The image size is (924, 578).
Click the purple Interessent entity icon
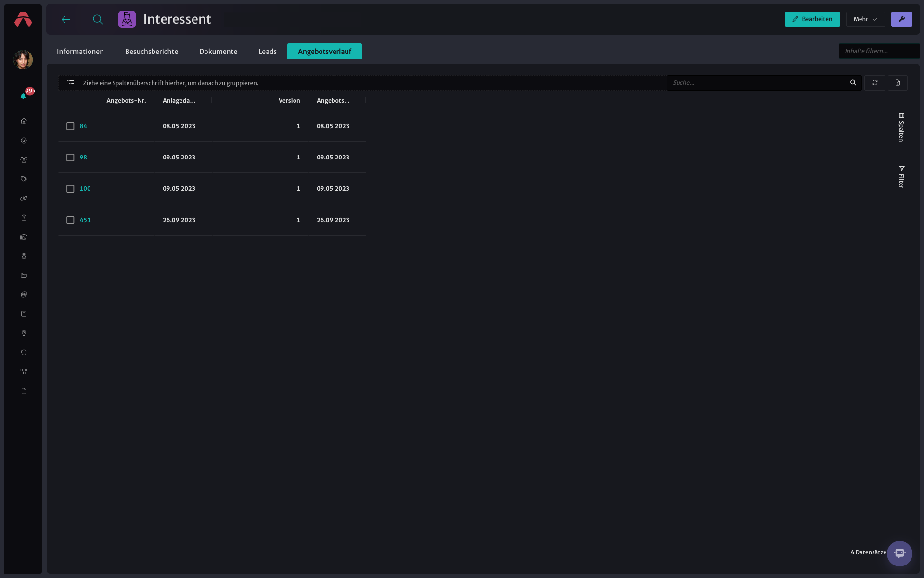click(x=127, y=19)
